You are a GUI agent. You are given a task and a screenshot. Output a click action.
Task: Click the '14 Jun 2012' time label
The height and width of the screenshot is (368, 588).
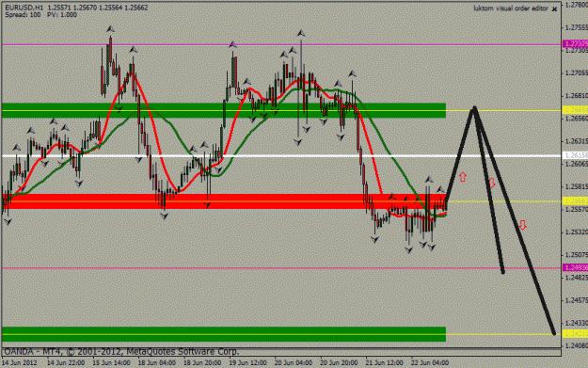pos(20,362)
